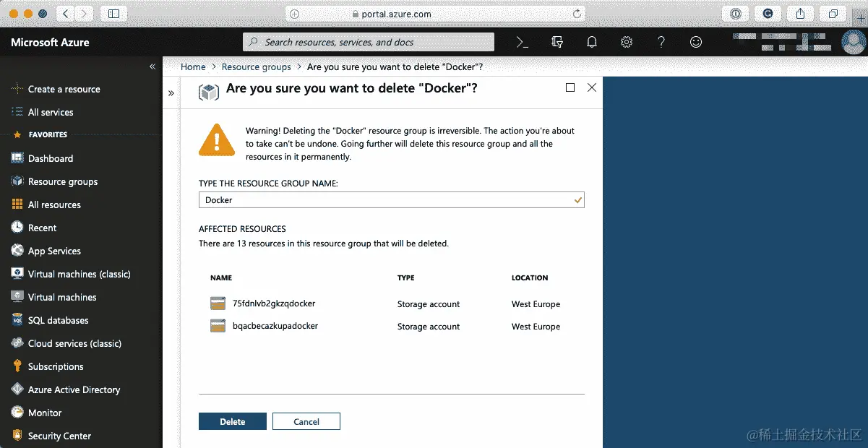Click 75fdnlvb2gkzqdocker storage account icon
868x448 pixels.
(x=218, y=303)
